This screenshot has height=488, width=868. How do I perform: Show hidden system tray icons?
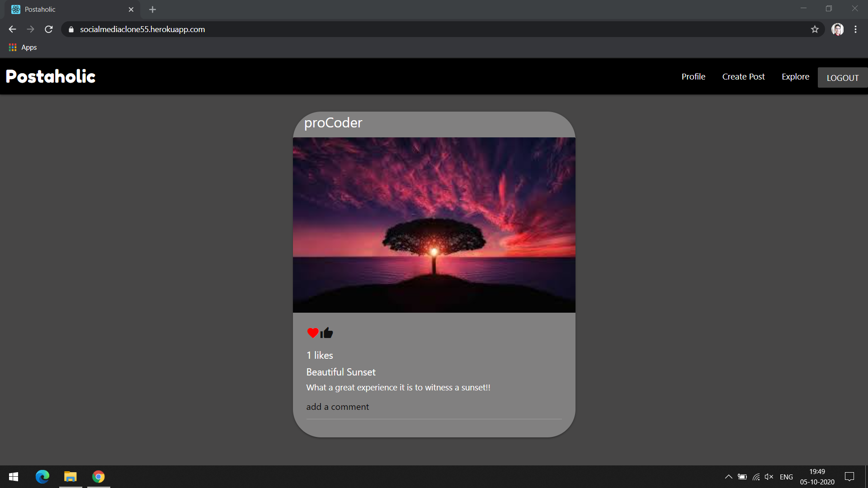coord(728,477)
